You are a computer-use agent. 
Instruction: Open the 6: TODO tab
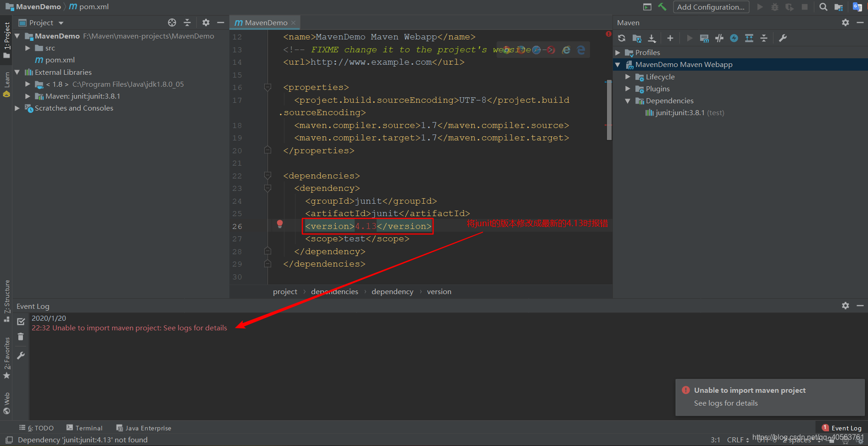(36, 428)
